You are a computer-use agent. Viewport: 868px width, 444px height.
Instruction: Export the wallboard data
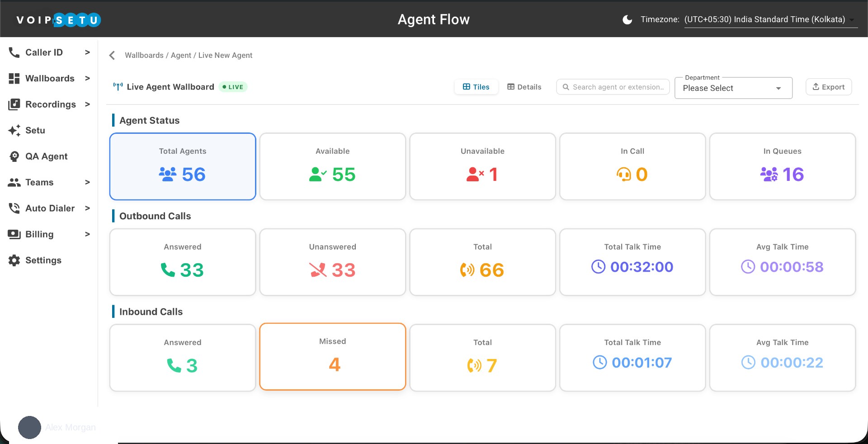point(829,87)
